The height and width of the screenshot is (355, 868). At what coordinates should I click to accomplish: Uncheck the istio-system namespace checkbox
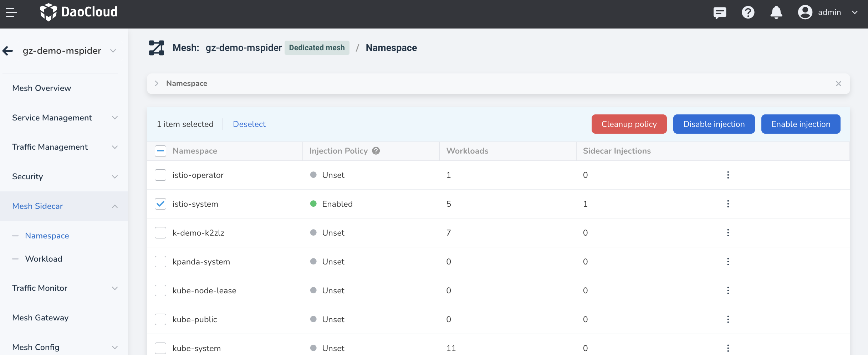tap(160, 204)
